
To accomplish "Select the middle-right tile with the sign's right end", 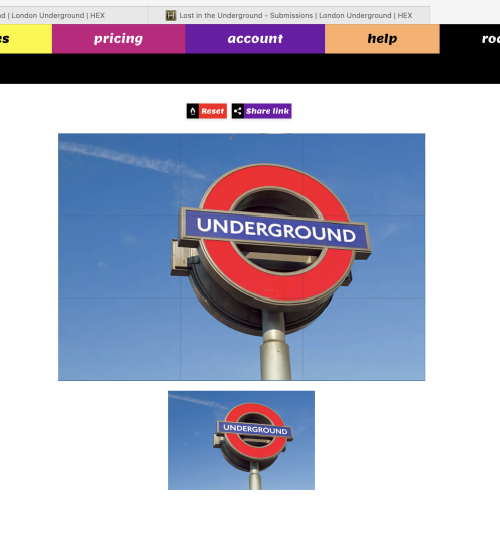I will coord(364,257).
